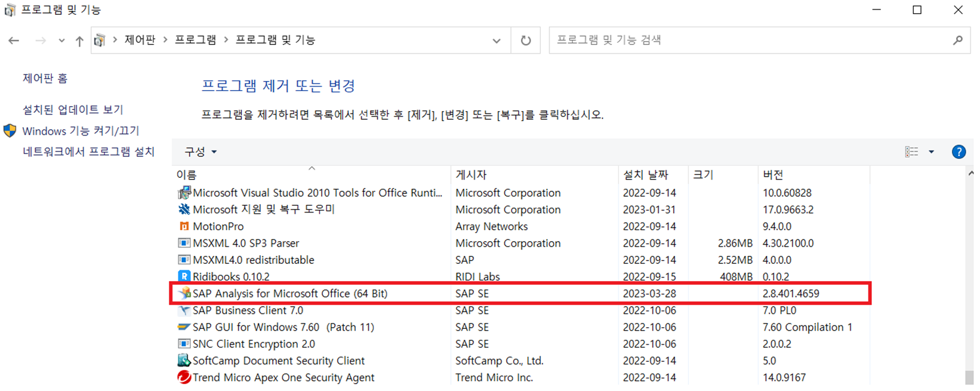Click the RIDI Labs publisher cell

pyautogui.click(x=477, y=276)
